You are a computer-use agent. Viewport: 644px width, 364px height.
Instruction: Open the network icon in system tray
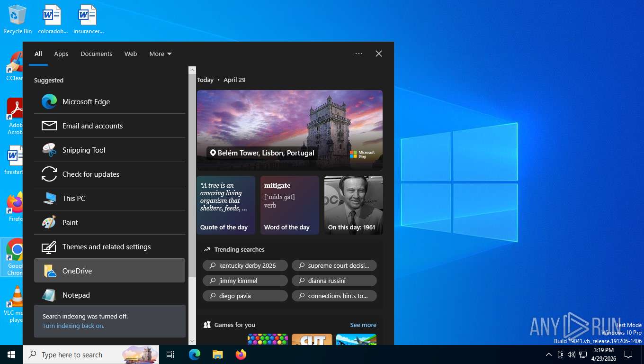click(x=583, y=355)
